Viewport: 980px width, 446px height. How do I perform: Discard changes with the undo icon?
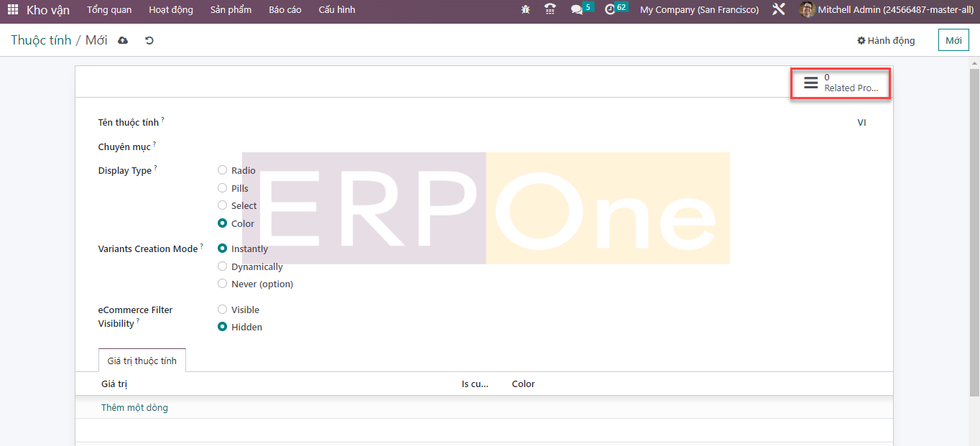(x=149, y=41)
